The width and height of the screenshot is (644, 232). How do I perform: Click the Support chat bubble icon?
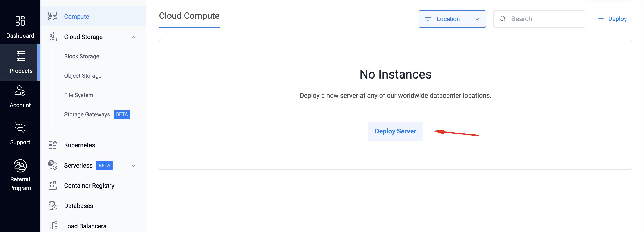click(x=20, y=127)
